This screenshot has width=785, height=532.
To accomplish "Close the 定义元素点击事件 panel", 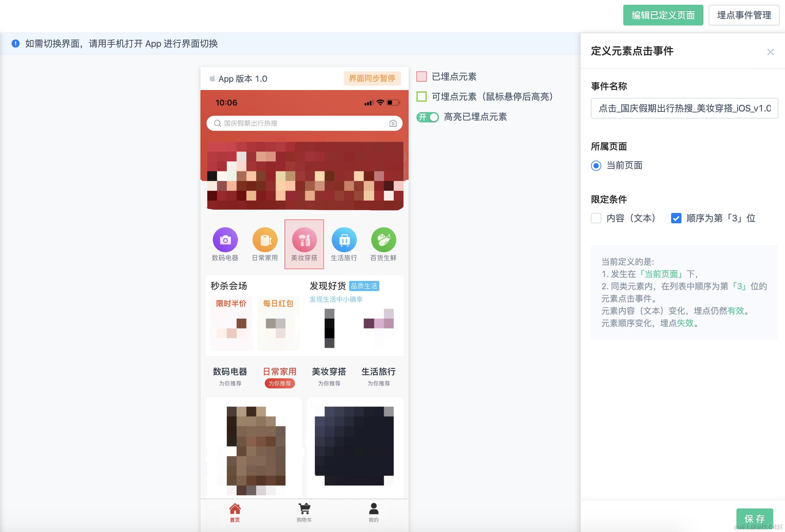I will point(770,52).
